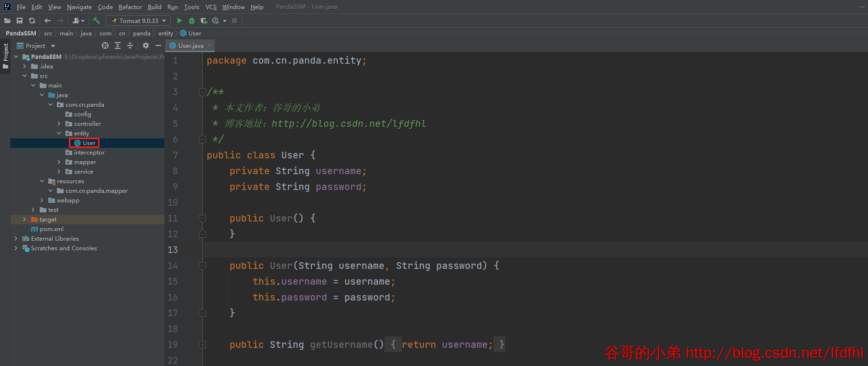Screen dimensions: 868x366
Task: Collapse the src folder
Action: (x=25, y=76)
